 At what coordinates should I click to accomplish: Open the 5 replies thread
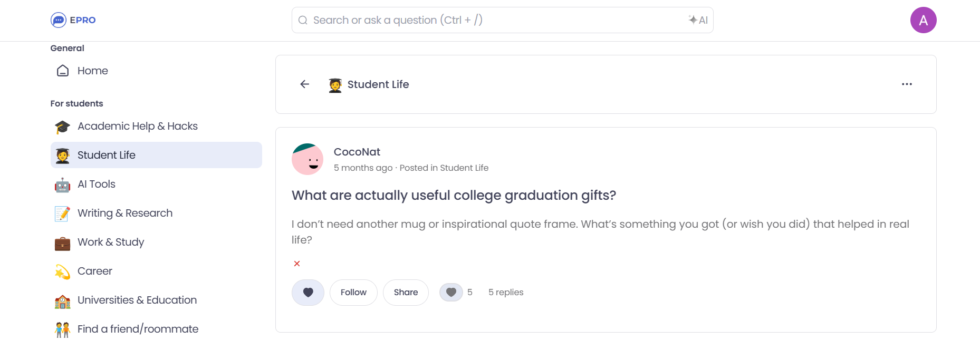pyautogui.click(x=505, y=292)
